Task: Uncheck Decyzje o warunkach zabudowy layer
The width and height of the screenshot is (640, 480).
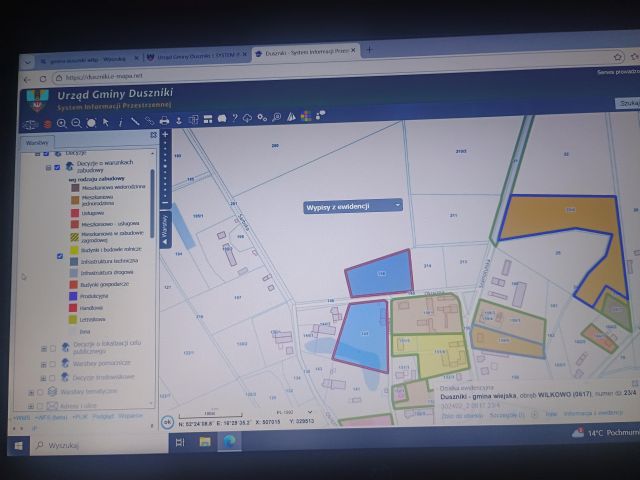Action: [x=57, y=167]
